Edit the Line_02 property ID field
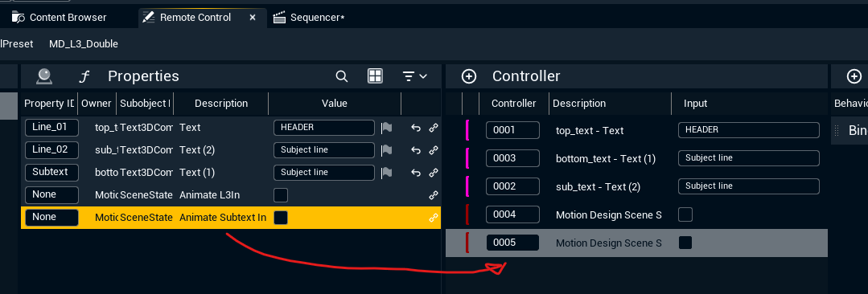 point(51,149)
